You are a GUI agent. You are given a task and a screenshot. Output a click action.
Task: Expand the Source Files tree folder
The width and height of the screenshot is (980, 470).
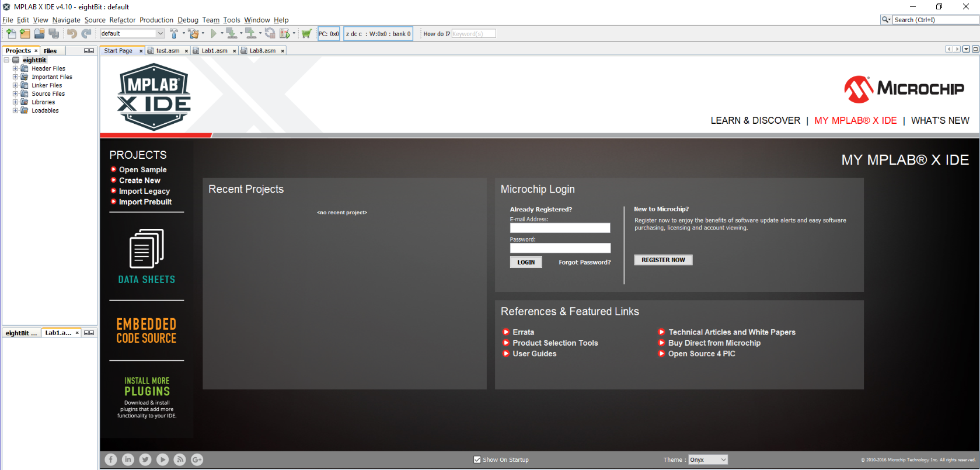pos(16,93)
